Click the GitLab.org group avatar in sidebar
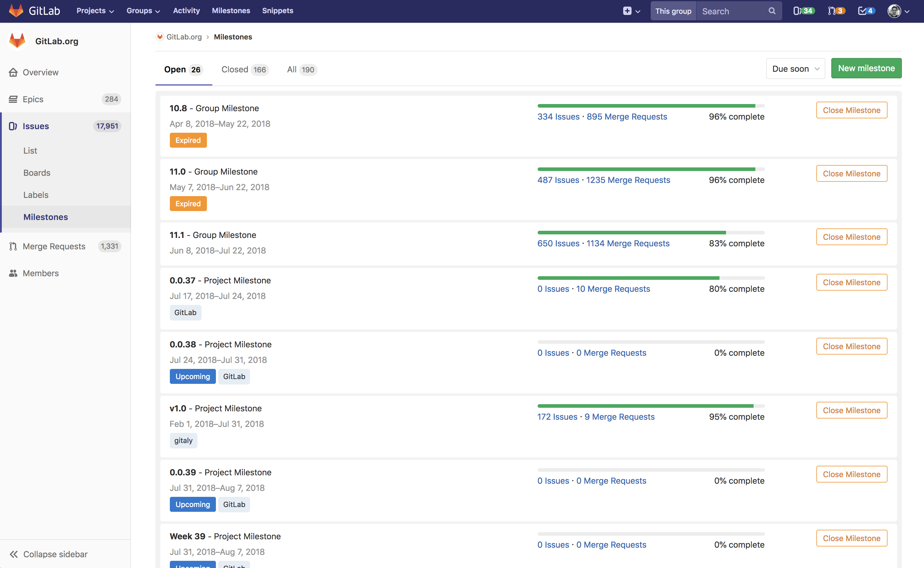 point(17,41)
